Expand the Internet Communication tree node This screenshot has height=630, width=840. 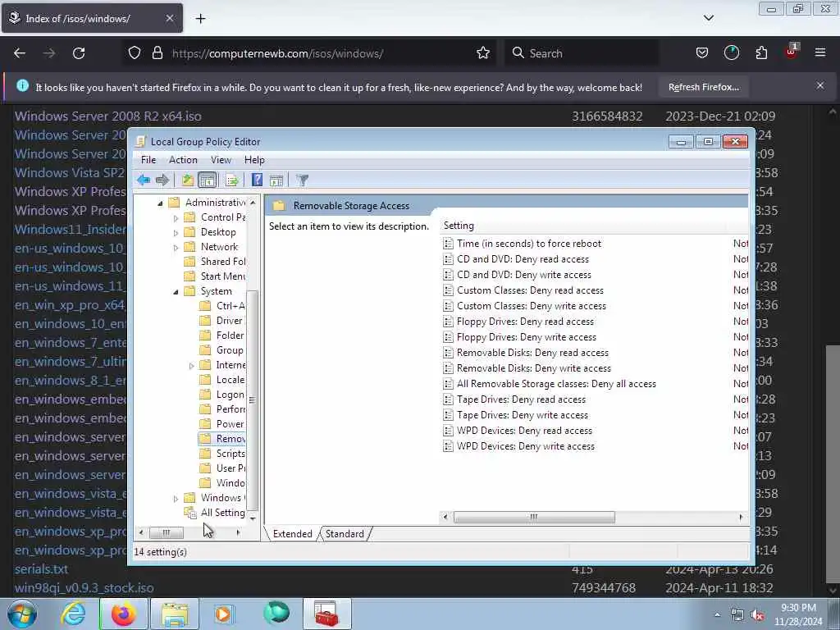point(191,366)
